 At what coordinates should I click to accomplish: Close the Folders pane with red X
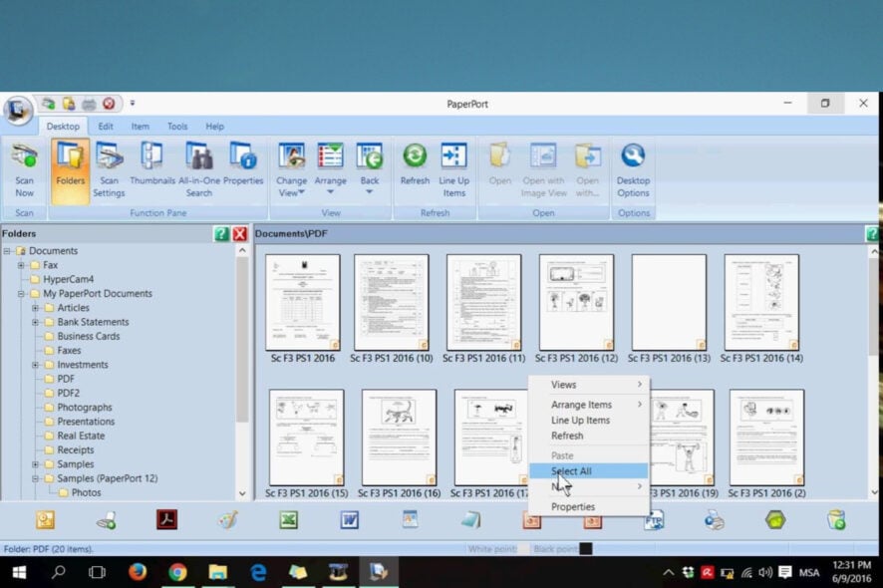[240, 234]
